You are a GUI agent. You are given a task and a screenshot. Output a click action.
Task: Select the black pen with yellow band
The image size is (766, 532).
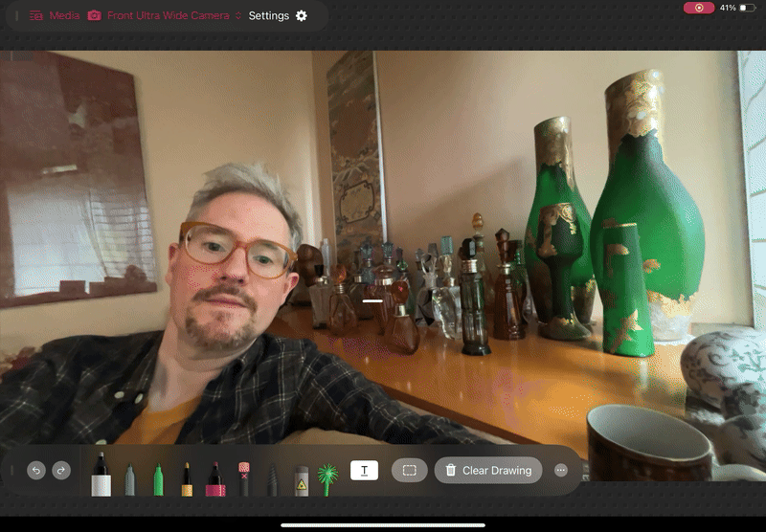187,478
